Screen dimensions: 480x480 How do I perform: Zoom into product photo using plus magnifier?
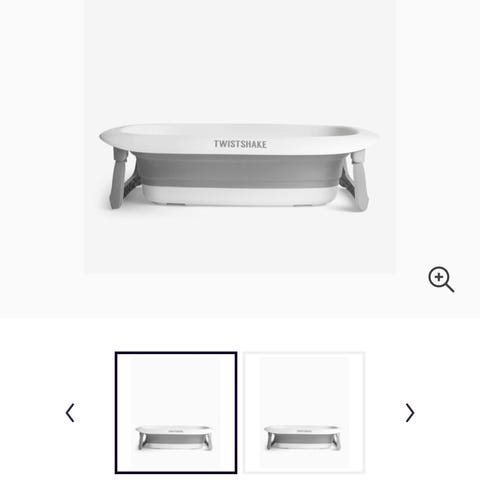pyautogui.click(x=441, y=279)
